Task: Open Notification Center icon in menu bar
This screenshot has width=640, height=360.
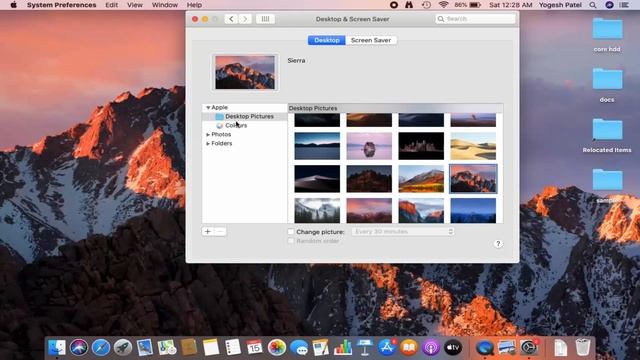Action: [624, 5]
